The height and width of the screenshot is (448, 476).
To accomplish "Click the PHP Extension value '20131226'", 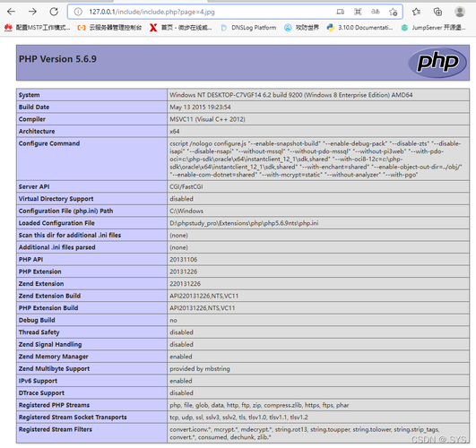I will (x=184, y=271).
